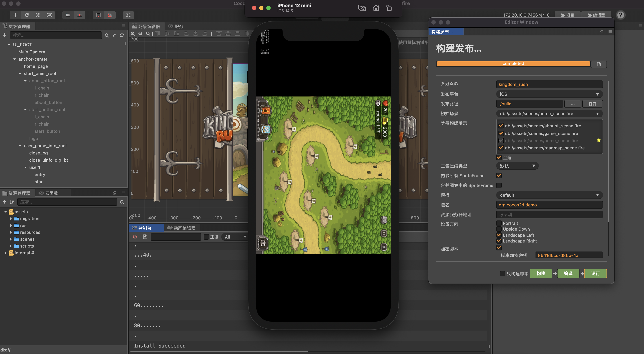The image size is (644, 354).
Task: Click the completed build progress bar
Action: pyautogui.click(x=513, y=64)
